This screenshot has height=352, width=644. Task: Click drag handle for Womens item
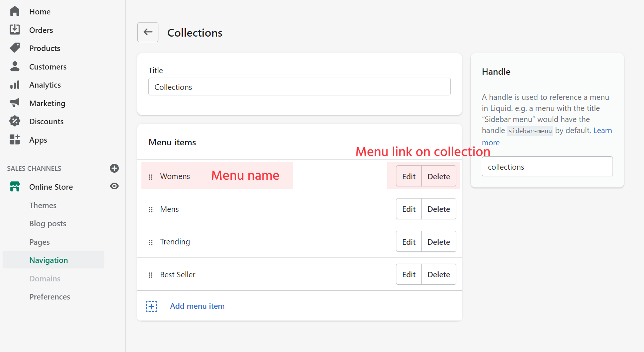coord(151,177)
